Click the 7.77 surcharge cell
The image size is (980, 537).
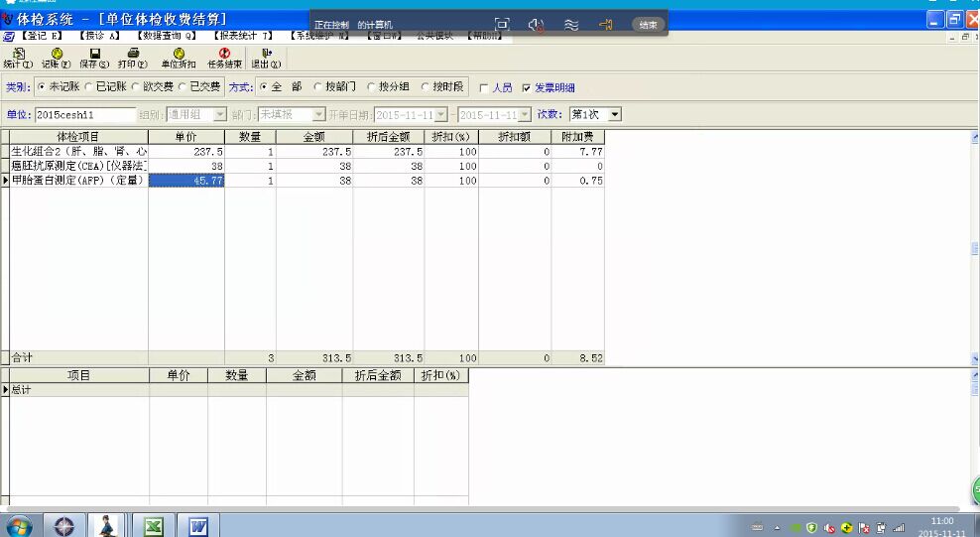(x=577, y=151)
